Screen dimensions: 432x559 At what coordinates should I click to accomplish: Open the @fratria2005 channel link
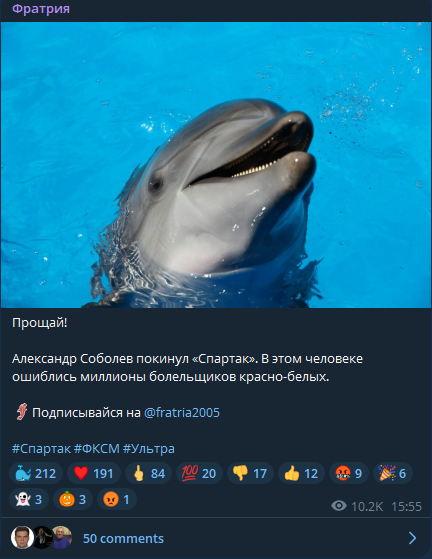click(182, 412)
